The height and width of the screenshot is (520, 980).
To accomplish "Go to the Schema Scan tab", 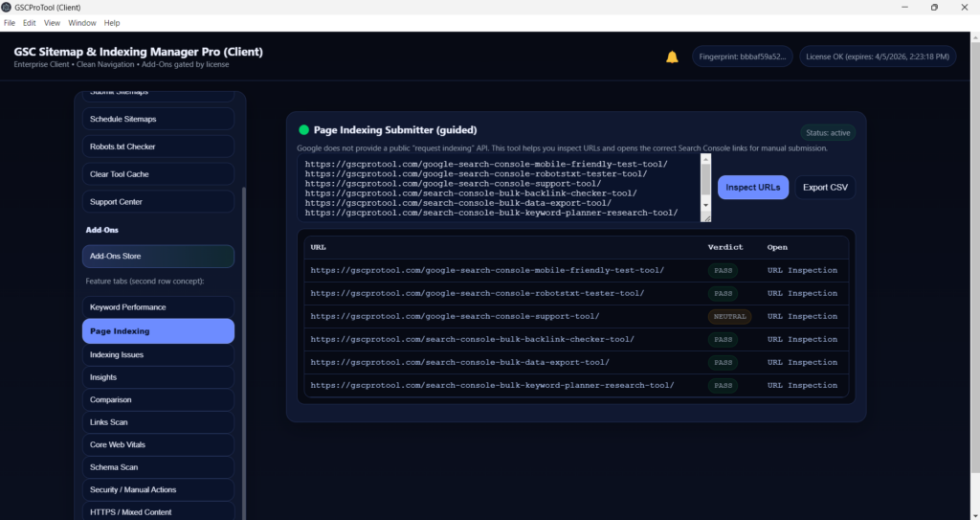I will point(158,467).
